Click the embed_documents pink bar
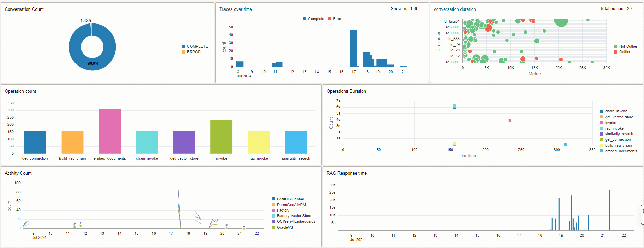The image size is (644, 248). [110, 131]
